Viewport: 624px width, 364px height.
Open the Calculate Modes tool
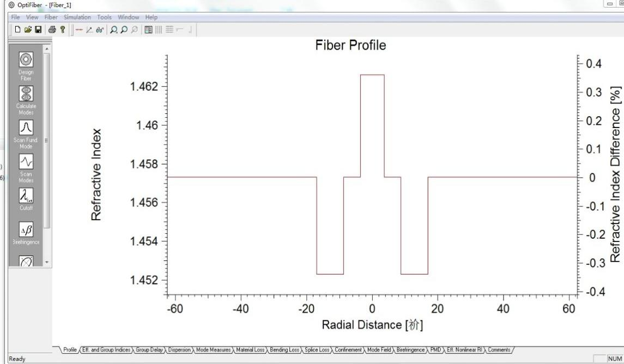[26, 94]
